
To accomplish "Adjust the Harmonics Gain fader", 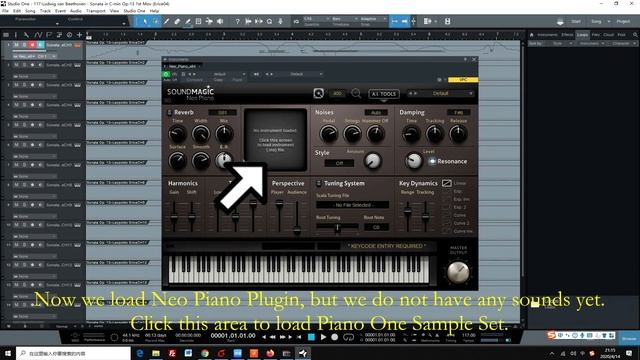I will click(x=174, y=216).
